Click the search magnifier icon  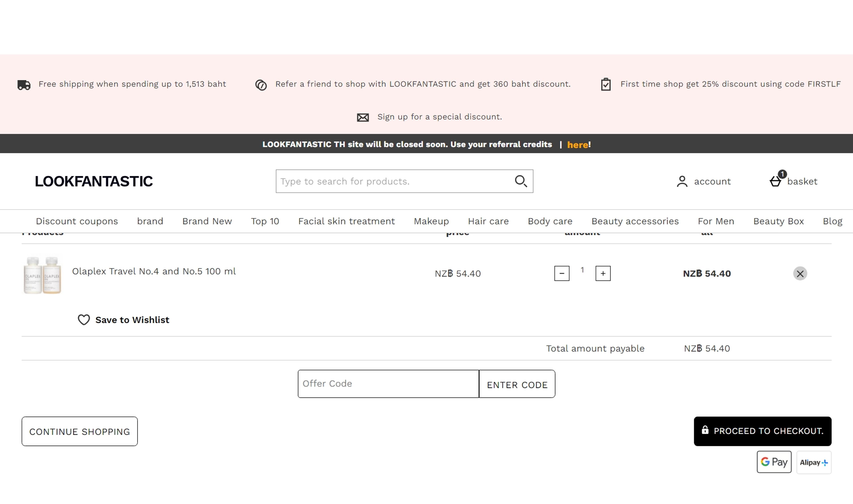tap(521, 181)
